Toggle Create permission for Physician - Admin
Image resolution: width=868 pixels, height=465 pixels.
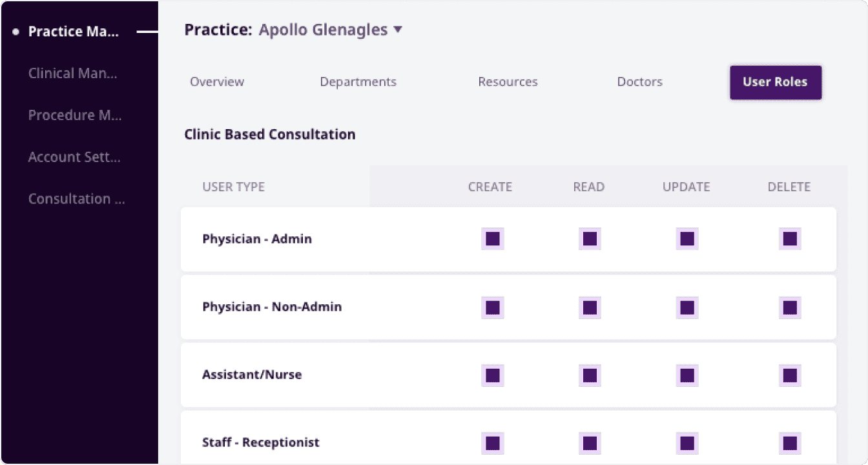[493, 239]
